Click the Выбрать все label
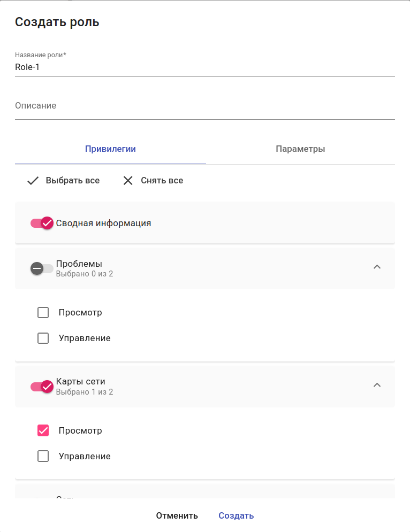 pyautogui.click(x=73, y=181)
